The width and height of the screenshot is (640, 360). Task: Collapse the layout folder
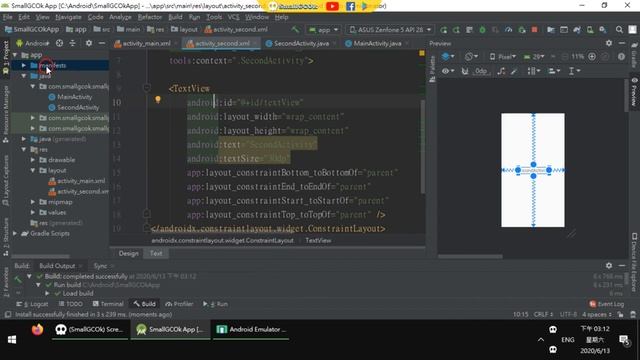click(x=33, y=171)
